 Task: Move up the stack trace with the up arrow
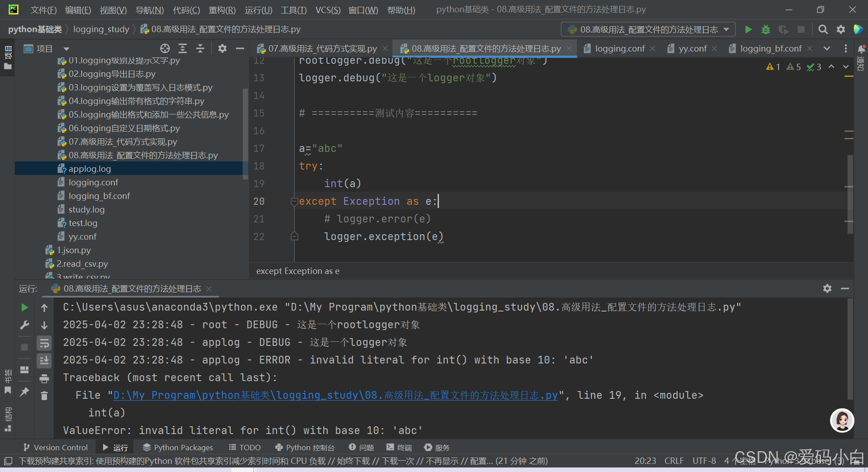click(44, 308)
